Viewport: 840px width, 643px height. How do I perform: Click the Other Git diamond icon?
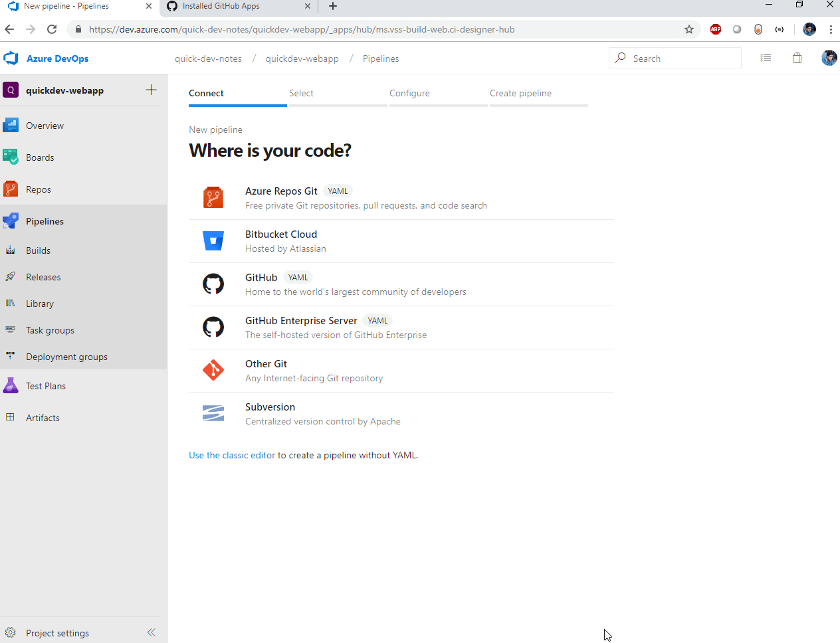pyautogui.click(x=213, y=371)
